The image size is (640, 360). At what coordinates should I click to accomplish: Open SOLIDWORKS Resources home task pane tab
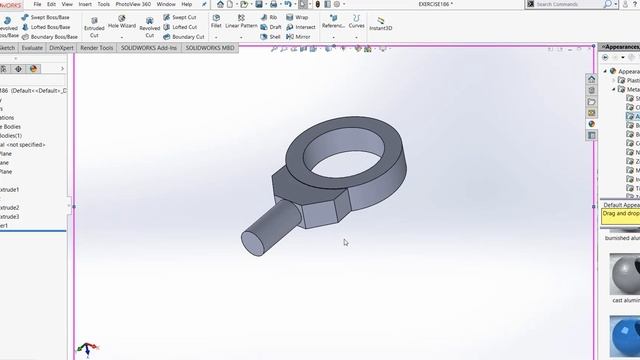click(x=591, y=79)
